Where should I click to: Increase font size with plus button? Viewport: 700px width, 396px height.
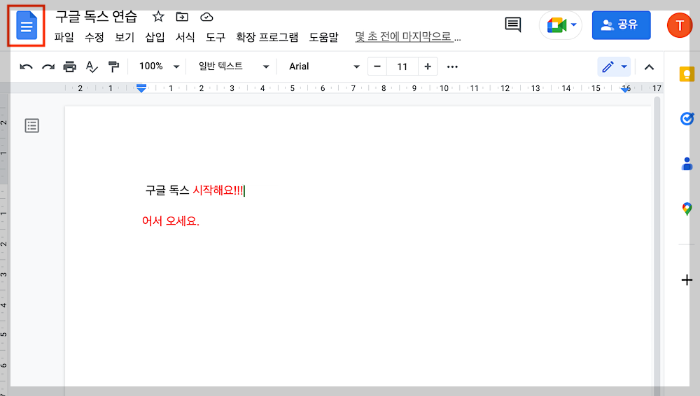427,67
